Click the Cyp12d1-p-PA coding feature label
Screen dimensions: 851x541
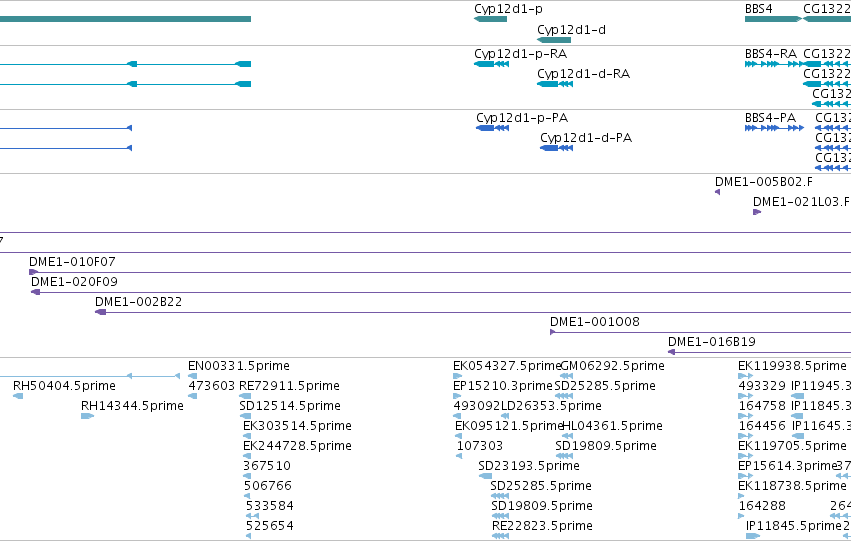(522, 118)
